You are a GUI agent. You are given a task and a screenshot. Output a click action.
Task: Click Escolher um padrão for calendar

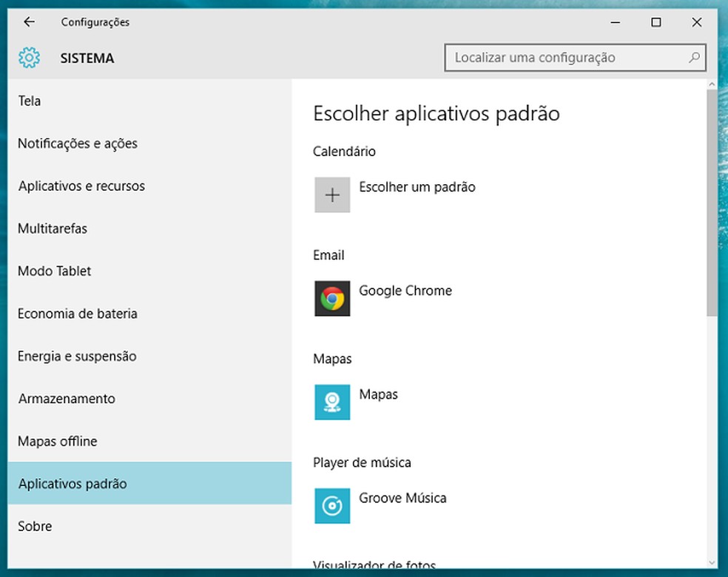coord(417,187)
